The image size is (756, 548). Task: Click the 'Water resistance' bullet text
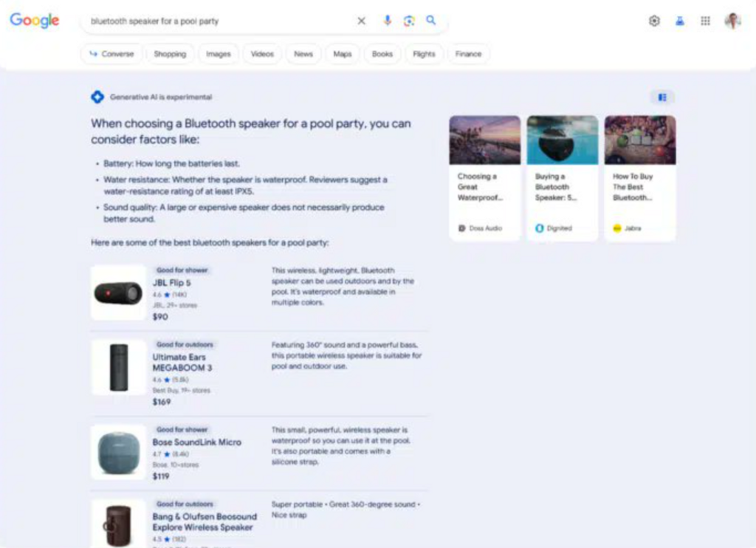point(245,185)
